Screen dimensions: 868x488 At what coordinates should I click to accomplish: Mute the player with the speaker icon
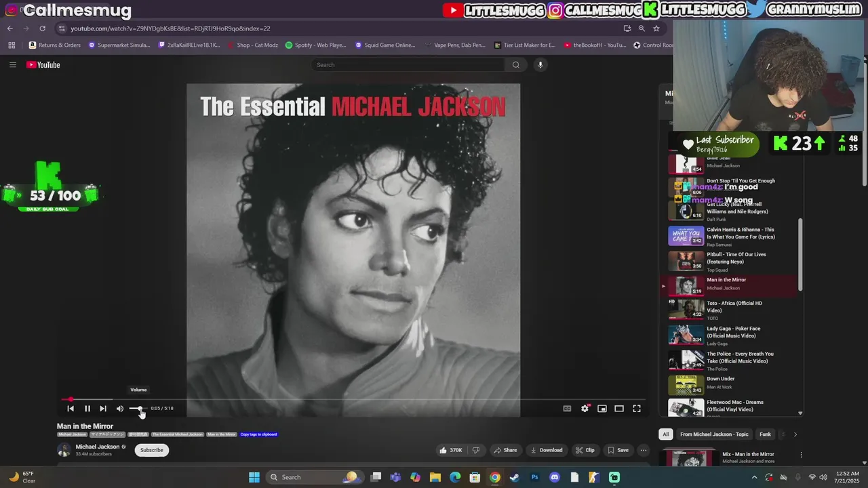click(120, 409)
